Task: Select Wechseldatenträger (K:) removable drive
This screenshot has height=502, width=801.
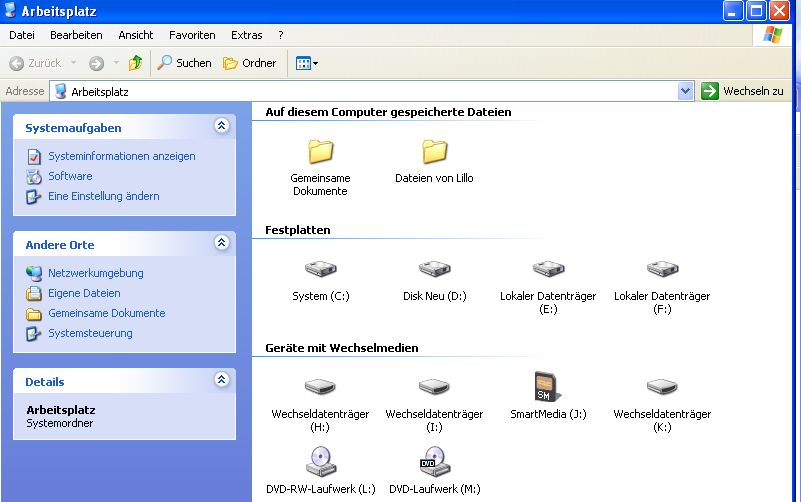Action: pyautogui.click(x=662, y=387)
